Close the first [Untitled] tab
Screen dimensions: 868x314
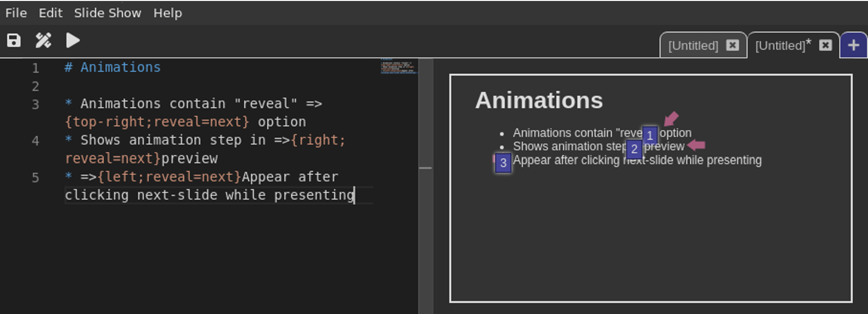pos(732,45)
